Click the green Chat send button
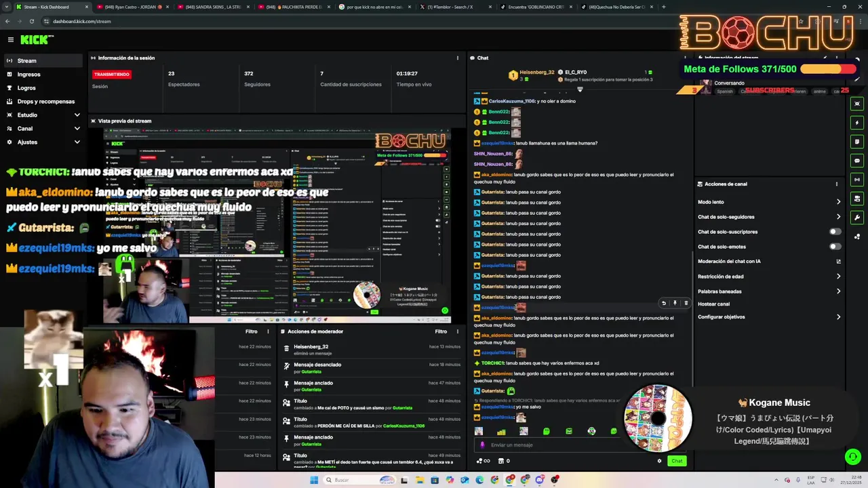 [677, 461]
